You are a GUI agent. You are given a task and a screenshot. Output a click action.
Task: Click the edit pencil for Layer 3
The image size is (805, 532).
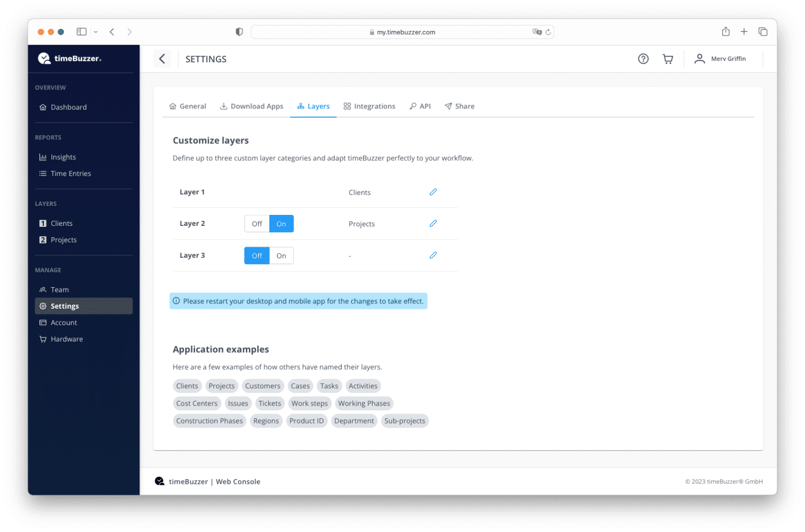[433, 255]
